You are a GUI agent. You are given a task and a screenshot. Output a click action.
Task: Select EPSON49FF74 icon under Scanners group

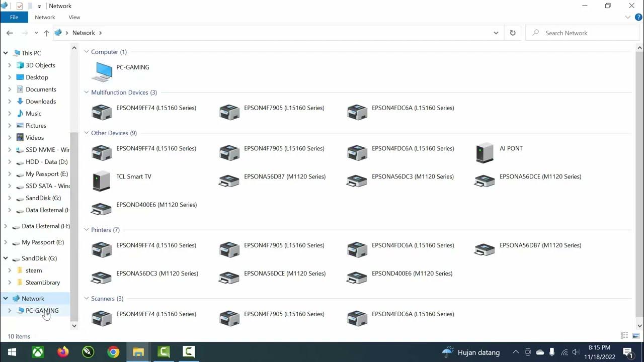[x=102, y=318]
